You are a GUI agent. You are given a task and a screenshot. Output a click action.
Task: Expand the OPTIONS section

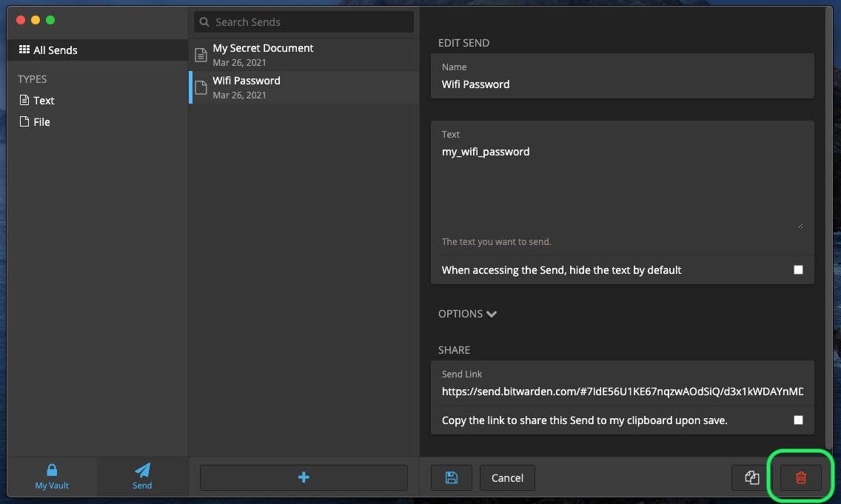(x=467, y=314)
